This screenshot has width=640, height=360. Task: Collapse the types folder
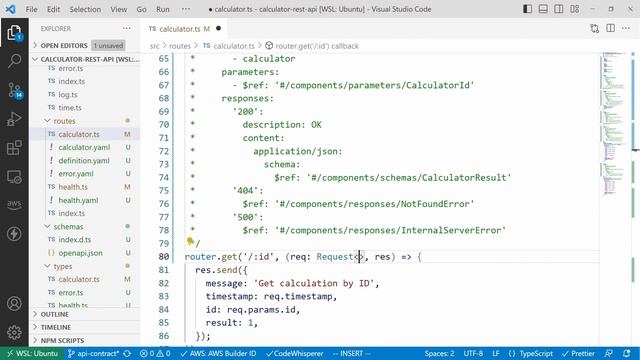[62, 266]
